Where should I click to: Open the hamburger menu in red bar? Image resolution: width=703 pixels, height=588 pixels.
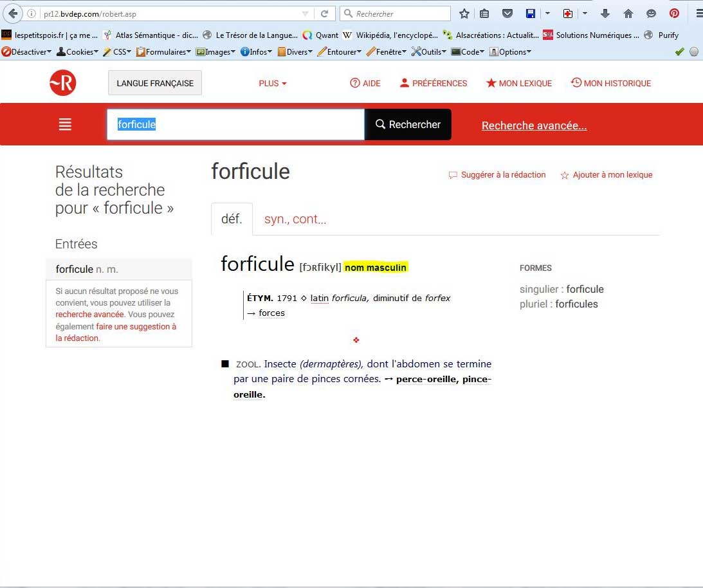(x=65, y=125)
